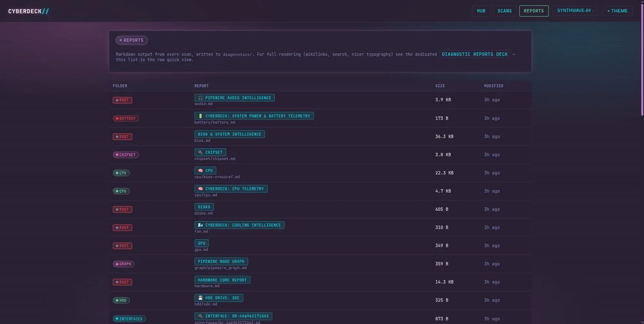Open the Disks report
Viewport: 644px width, 324px height.
click(204, 207)
